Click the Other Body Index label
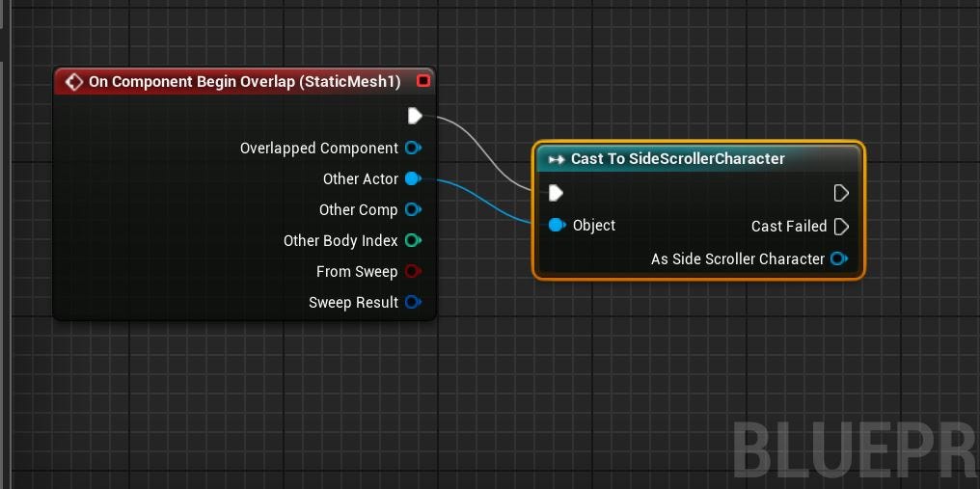This screenshot has width=980, height=489. click(x=340, y=241)
